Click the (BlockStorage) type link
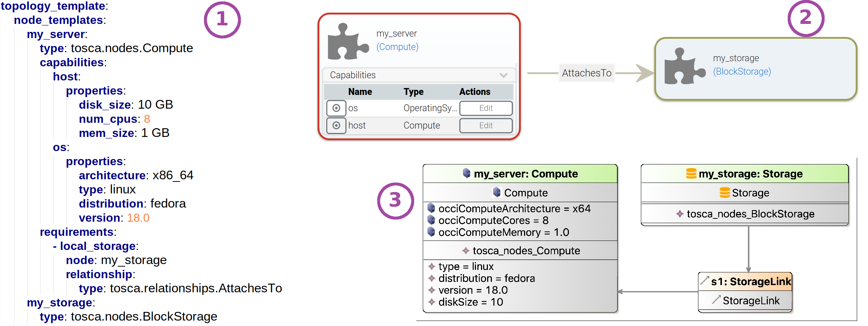This screenshot has width=868, height=326. pyautogui.click(x=742, y=72)
